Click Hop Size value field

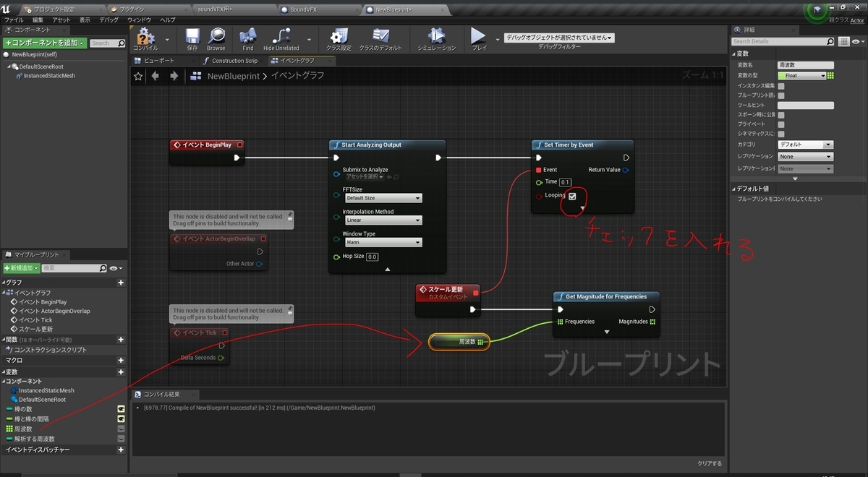[373, 257]
